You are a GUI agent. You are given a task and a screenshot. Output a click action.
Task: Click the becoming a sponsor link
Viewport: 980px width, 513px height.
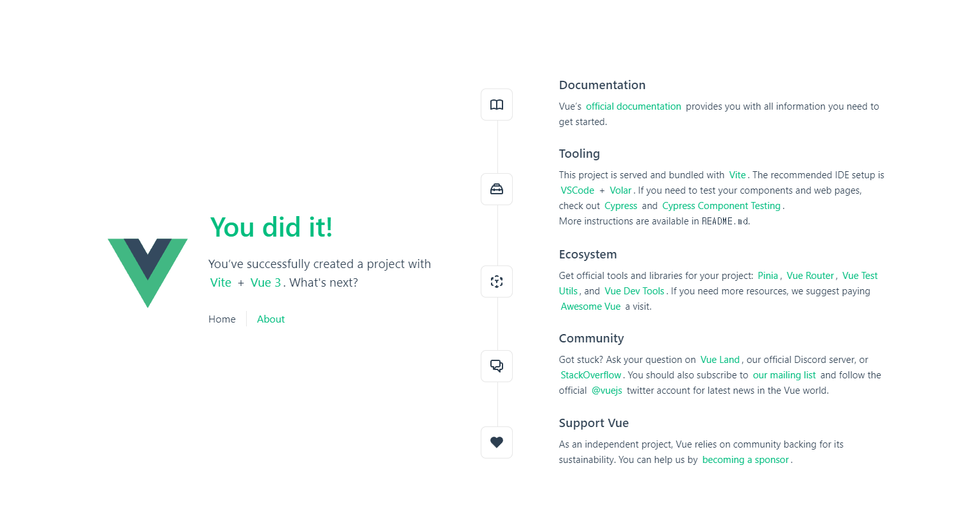pyautogui.click(x=745, y=460)
